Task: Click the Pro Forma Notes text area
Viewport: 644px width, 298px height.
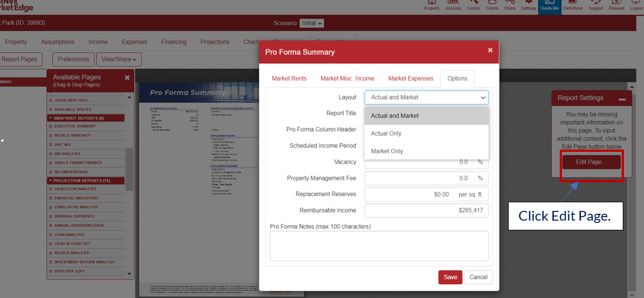Action: pos(378,246)
